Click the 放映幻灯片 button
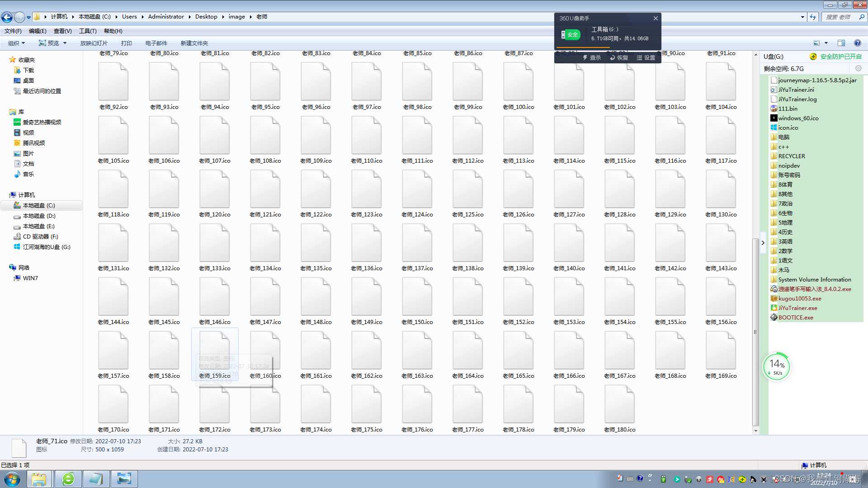 click(x=94, y=43)
